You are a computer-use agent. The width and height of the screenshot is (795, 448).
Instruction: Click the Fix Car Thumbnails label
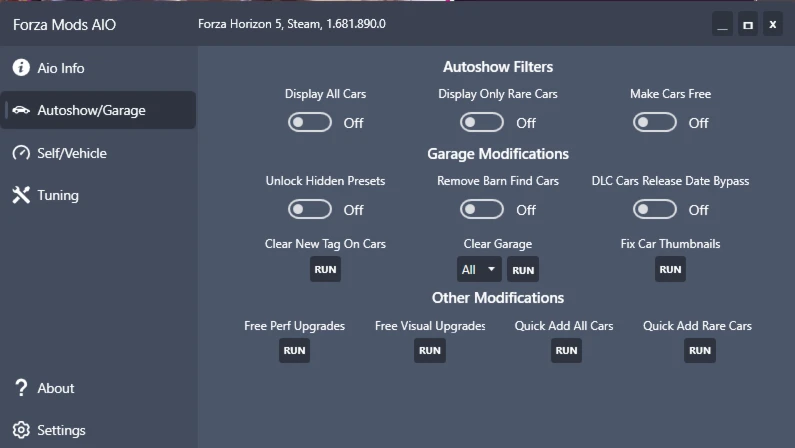[x=670, y=244]
